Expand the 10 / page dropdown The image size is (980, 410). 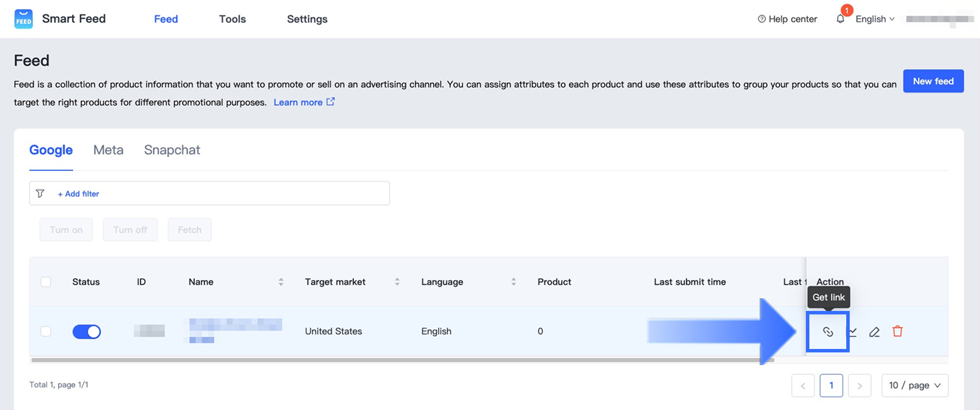pos(914,385)
